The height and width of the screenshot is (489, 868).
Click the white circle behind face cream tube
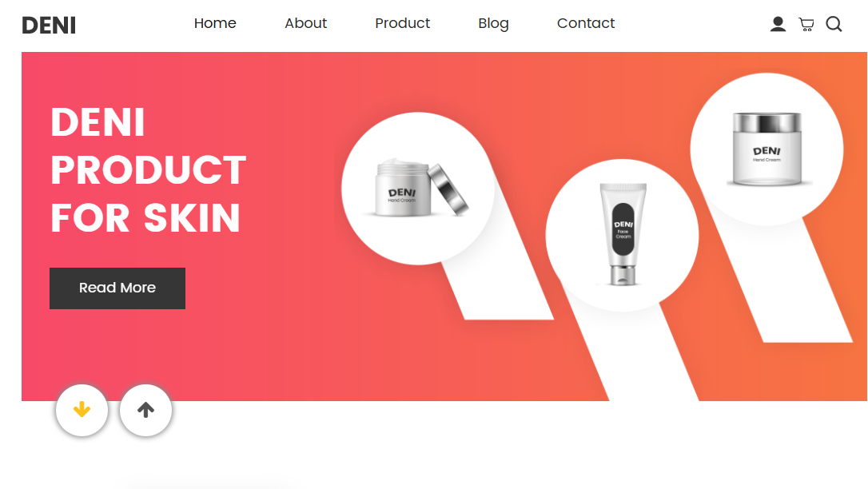[x=622, y=235]
